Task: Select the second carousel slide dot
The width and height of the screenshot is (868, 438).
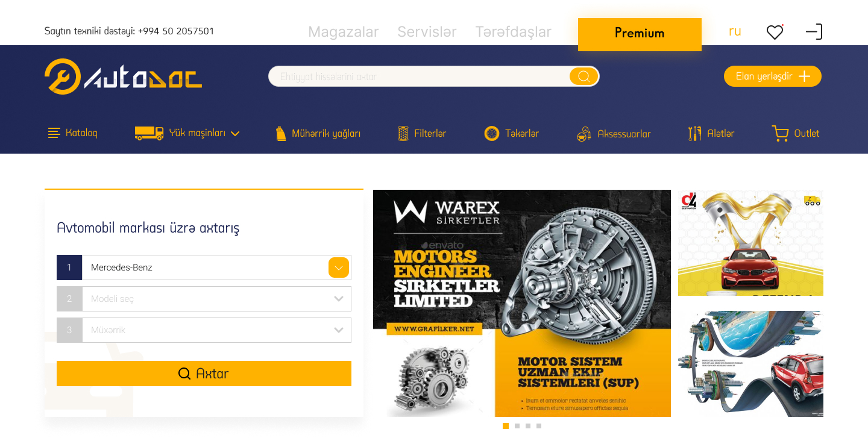Action: pos(517,426)
